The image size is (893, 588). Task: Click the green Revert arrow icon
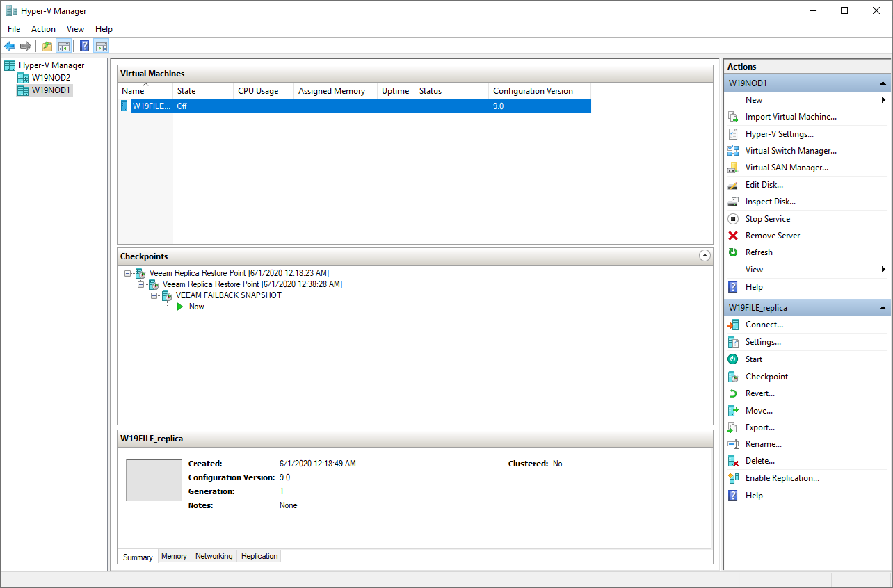[x=732, y=393]
